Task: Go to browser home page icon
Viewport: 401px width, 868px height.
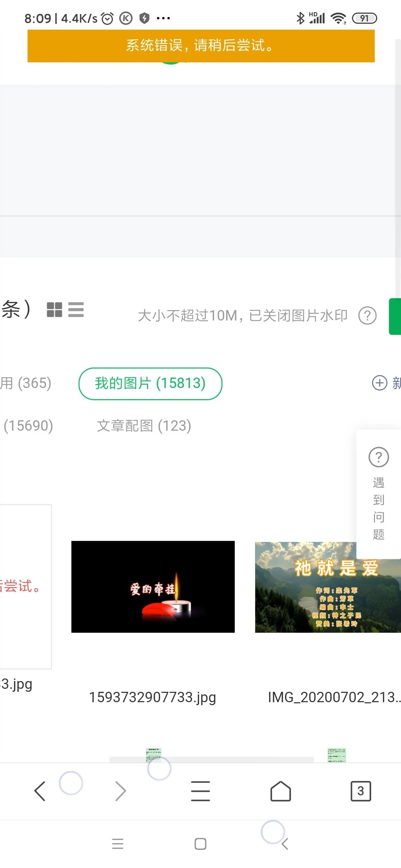Action: tap(281, 791)
